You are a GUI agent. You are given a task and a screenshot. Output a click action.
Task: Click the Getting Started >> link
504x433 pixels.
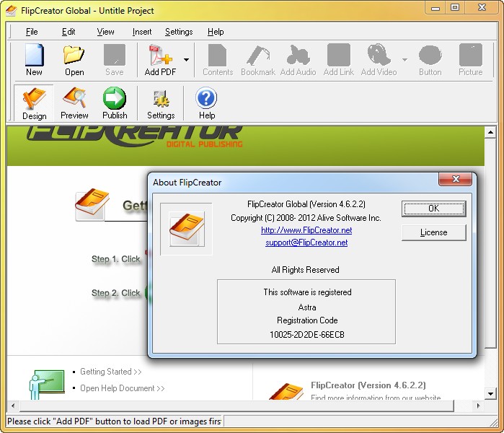click(x=110, y=372)
